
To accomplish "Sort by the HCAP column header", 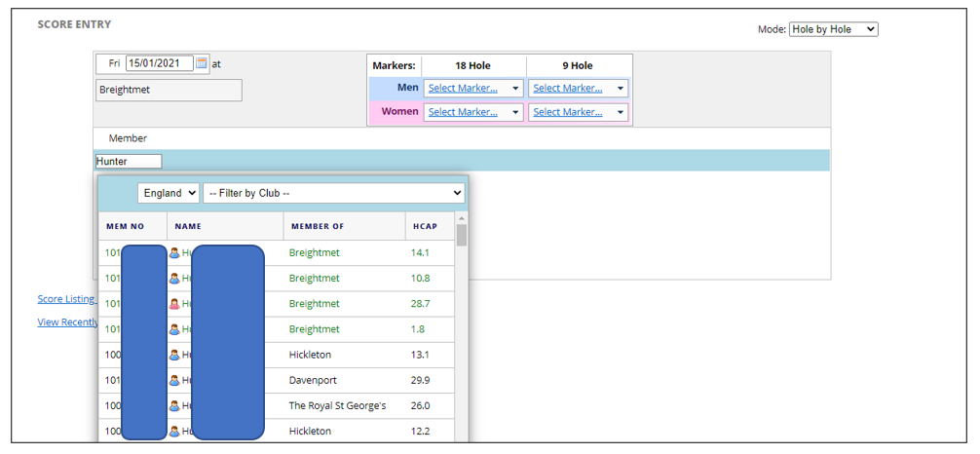I will point(425,226).
